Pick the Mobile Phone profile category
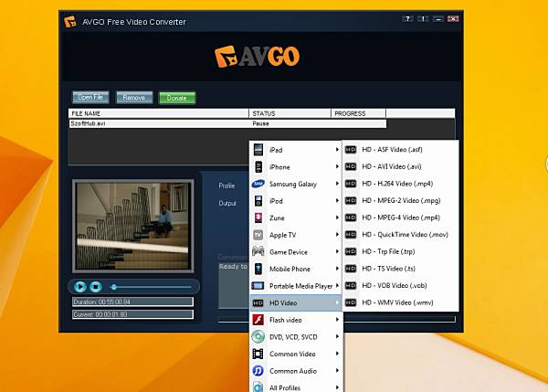Screen dimensions: 548x392 click(296, 269)
